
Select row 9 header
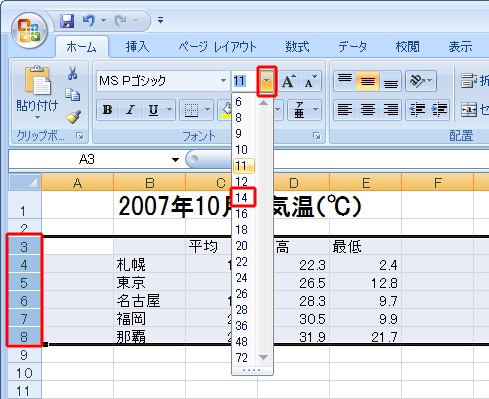tap(25, 355)
